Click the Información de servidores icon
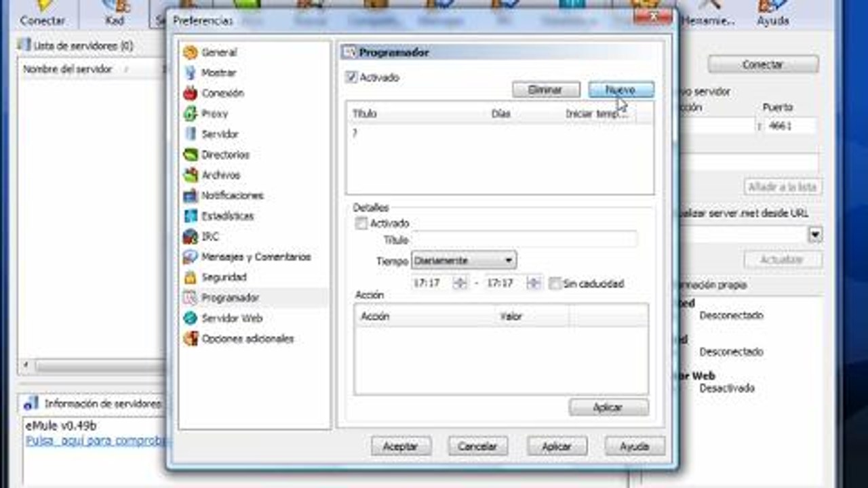 point(31,403)
